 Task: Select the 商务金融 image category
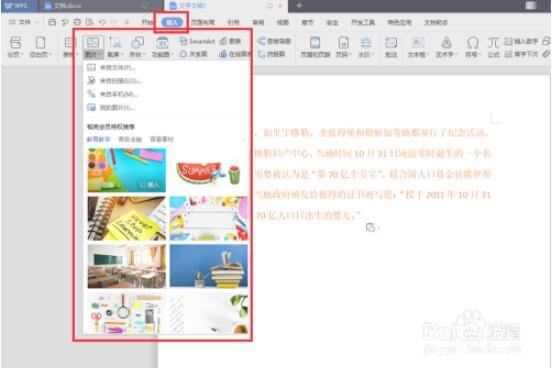tap(130, 139)
